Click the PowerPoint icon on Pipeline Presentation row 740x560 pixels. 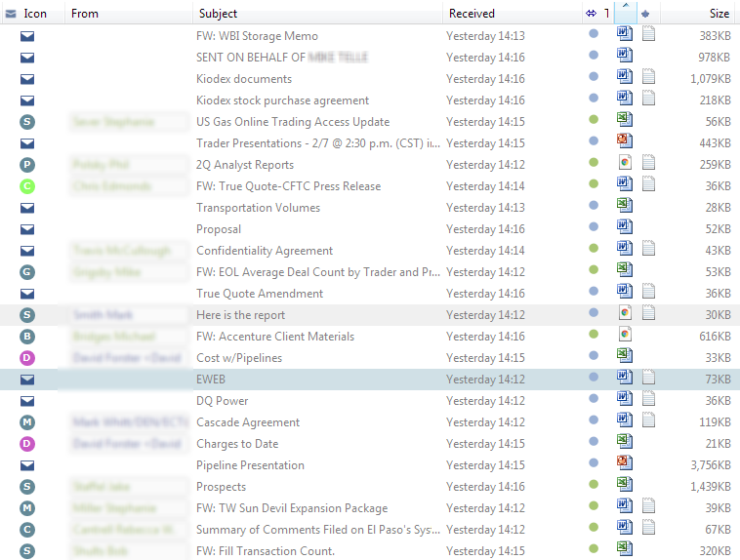click(x=625, y=464)
